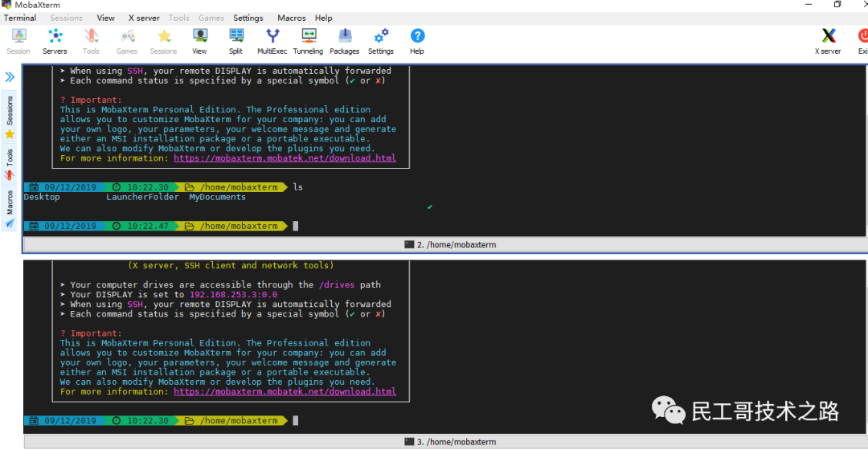868x450 pixels.
Task: Open the Games menu in menu bar
Action: pos(211,18)
